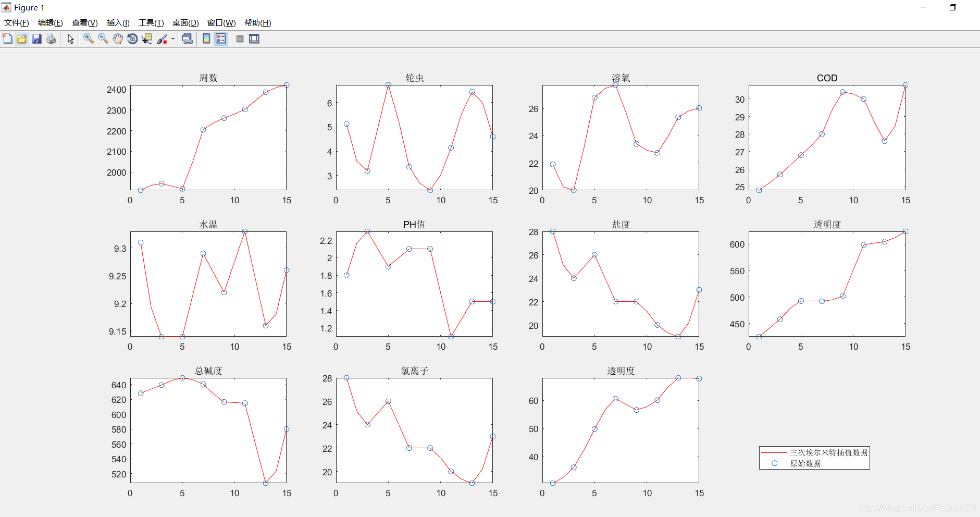Click the Hide Plot Tools icon

coord(240,39)
